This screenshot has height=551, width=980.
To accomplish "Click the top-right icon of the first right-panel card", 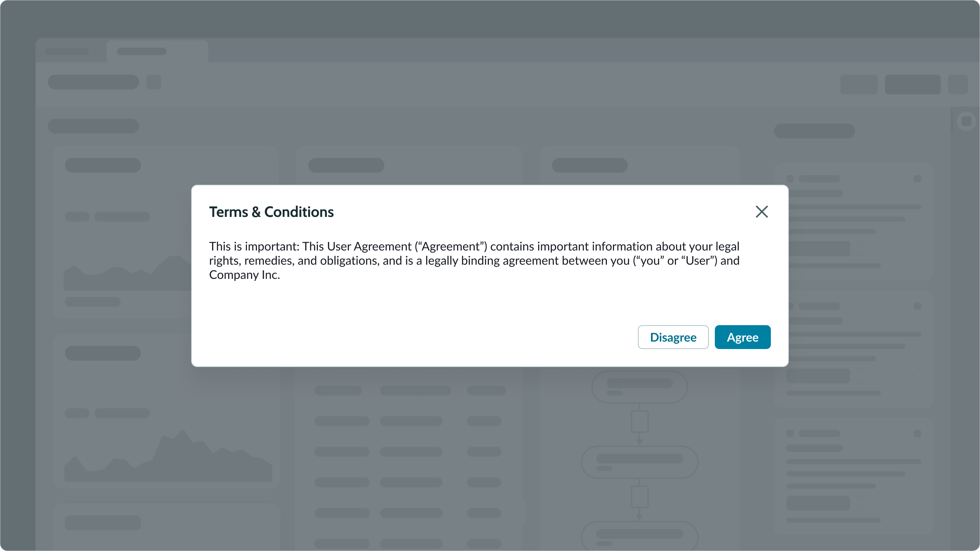I will tap(917, 179).
